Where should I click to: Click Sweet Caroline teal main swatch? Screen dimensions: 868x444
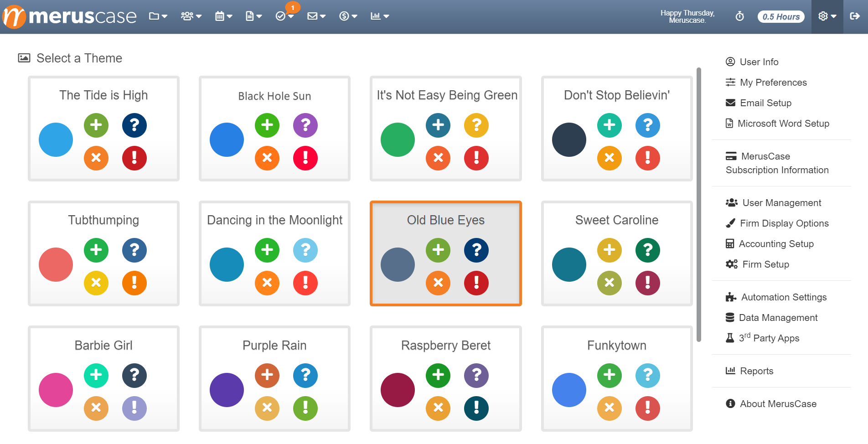pos(569,264)
